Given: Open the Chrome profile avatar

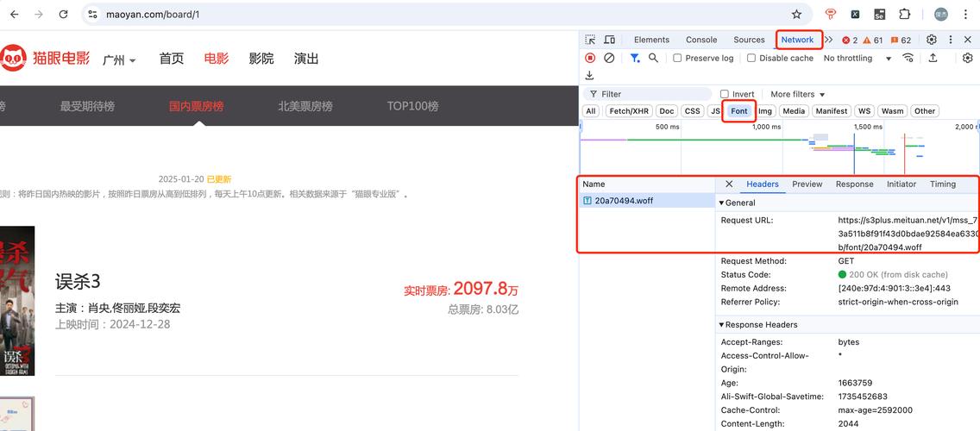Looking at the screenshot, I should coord(940,14).
